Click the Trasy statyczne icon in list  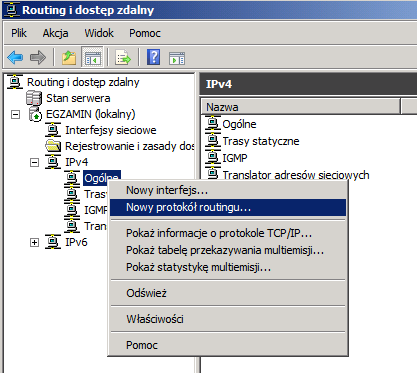[x=213, y=141]
